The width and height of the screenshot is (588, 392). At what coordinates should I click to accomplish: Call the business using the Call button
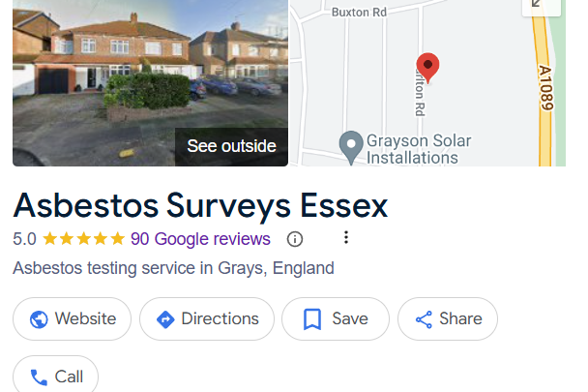coord(55,377)
